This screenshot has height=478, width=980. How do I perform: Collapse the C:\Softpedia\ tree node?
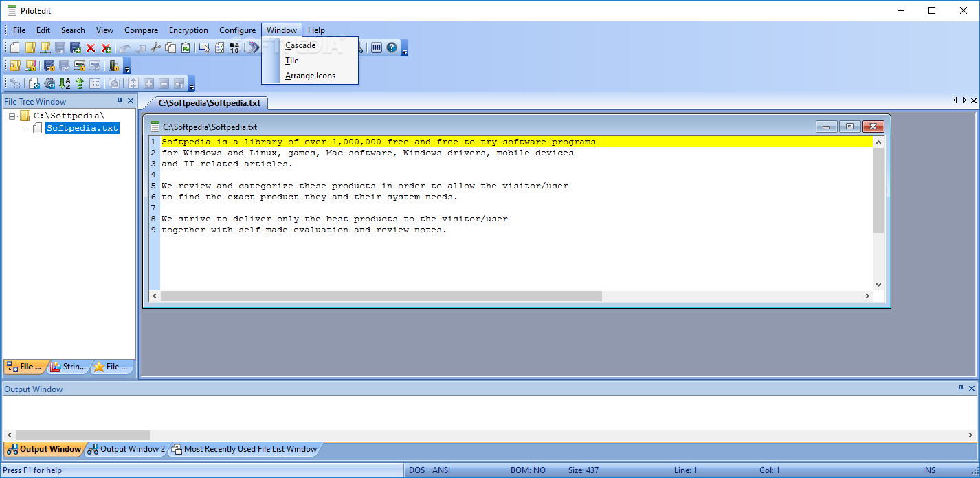12,116
